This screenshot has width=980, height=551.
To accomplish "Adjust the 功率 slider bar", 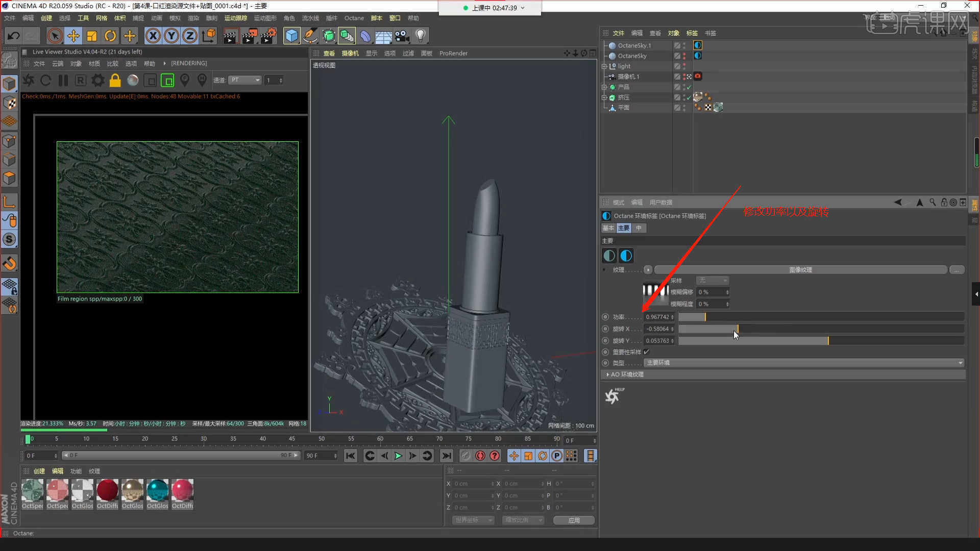I will click(821, 317).
